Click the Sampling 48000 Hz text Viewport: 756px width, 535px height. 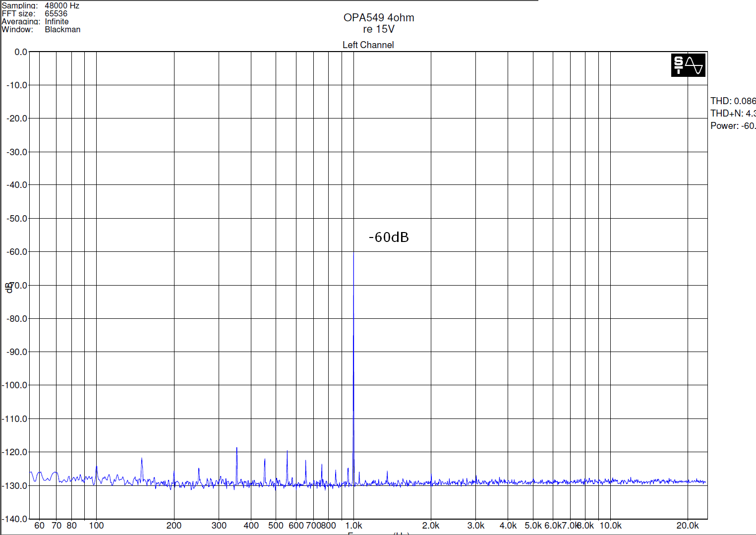pos(40,5)
